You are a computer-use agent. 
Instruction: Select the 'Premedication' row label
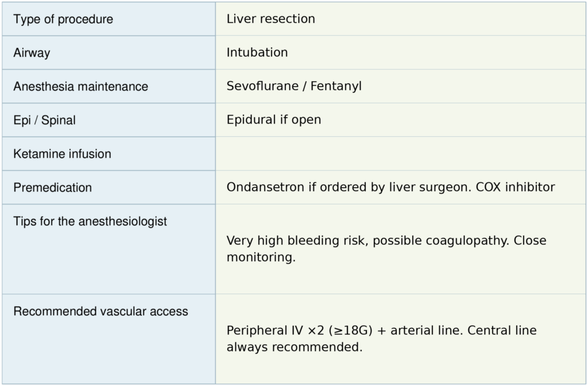tap(52, 188)
